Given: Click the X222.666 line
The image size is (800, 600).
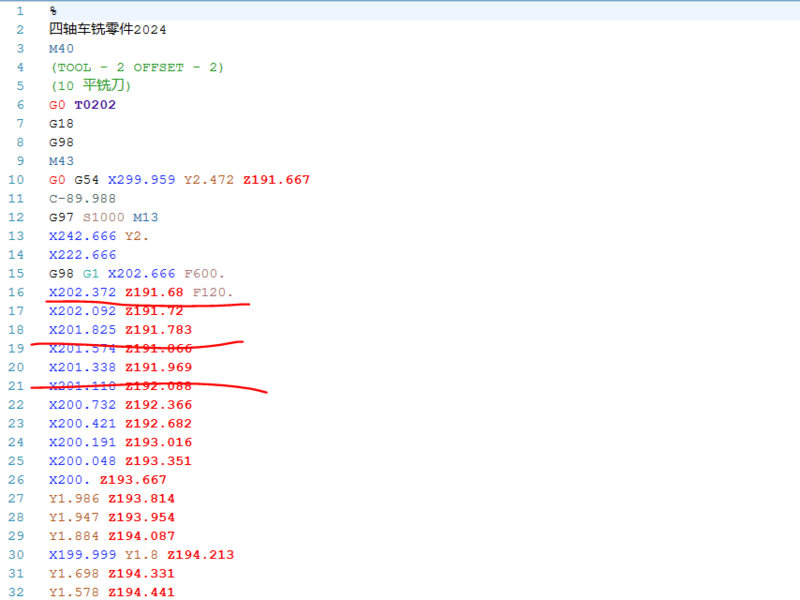Looking at the screenshot, I should pos(83,255).
